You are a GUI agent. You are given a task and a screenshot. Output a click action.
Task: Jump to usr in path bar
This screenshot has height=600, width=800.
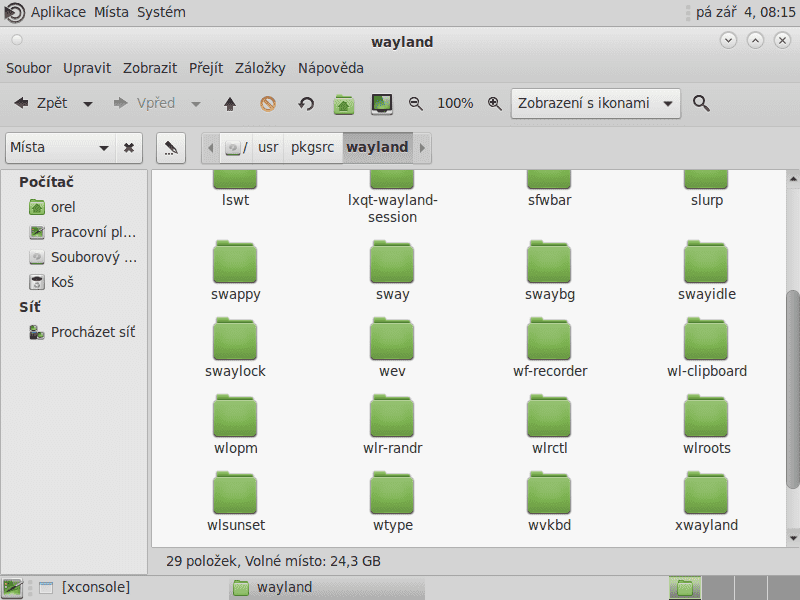268,148
